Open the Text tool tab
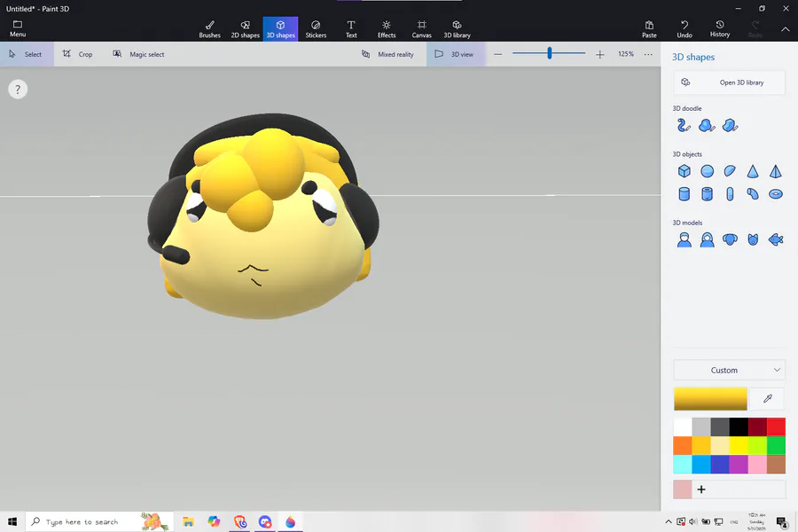798x532 pixels. (x=351, y=29)
